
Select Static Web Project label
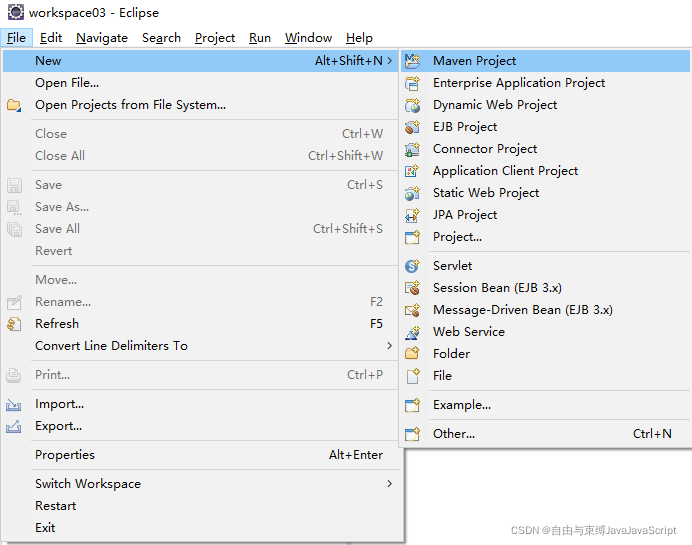point(486,193)
